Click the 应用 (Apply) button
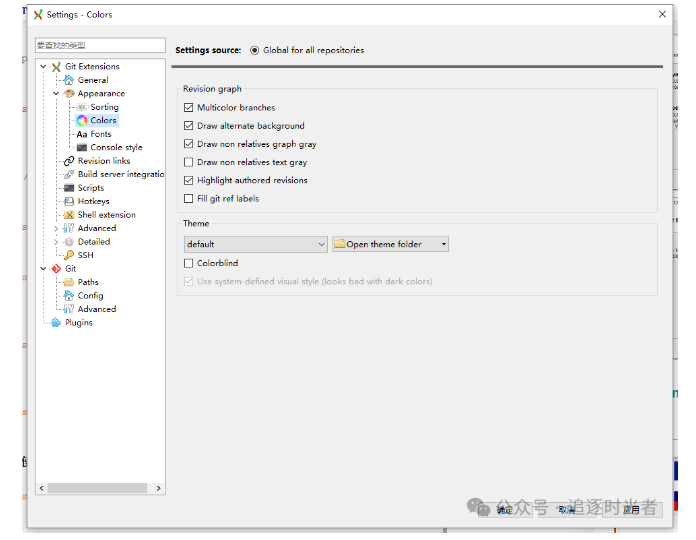Viewport: 696px width, 540px height. coord(632,510)
